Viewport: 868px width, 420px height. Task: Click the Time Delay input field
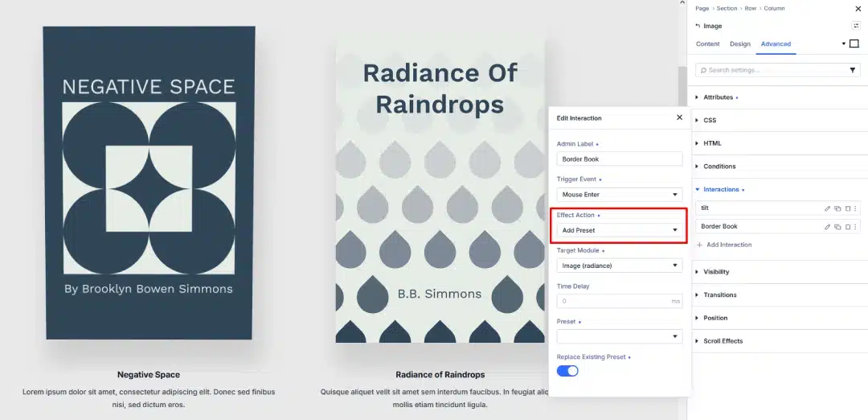click(620, 301)
